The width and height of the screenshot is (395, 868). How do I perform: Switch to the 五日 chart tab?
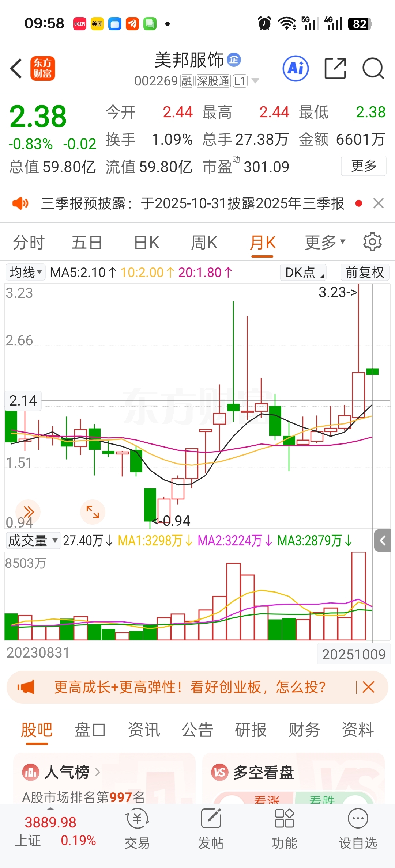click(87, 242)
